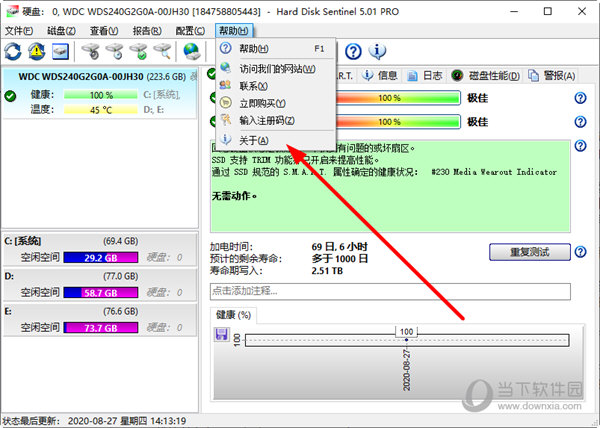Image resolution: width=600 pixels, height=428 pixels.
Task: Click the disk toolbar icon with clock
Action: [x=114, y=51]
